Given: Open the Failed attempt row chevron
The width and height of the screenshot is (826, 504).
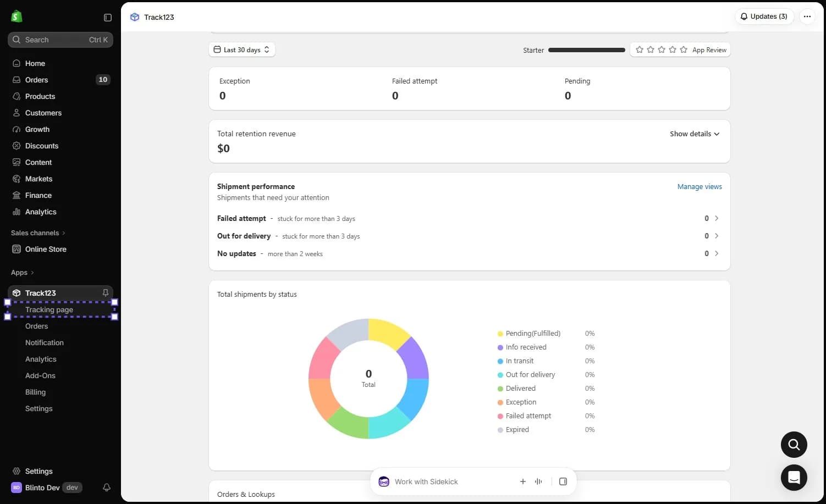Looking at the screenshot, I should 717,218.
